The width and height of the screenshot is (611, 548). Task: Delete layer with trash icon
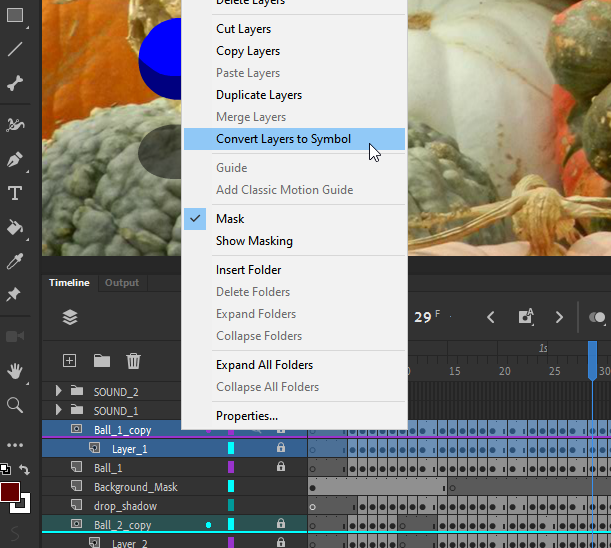133,361
